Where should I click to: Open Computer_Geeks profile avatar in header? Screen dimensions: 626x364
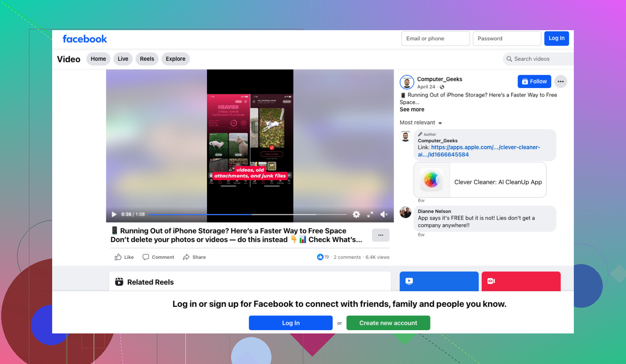coord(407,82)
